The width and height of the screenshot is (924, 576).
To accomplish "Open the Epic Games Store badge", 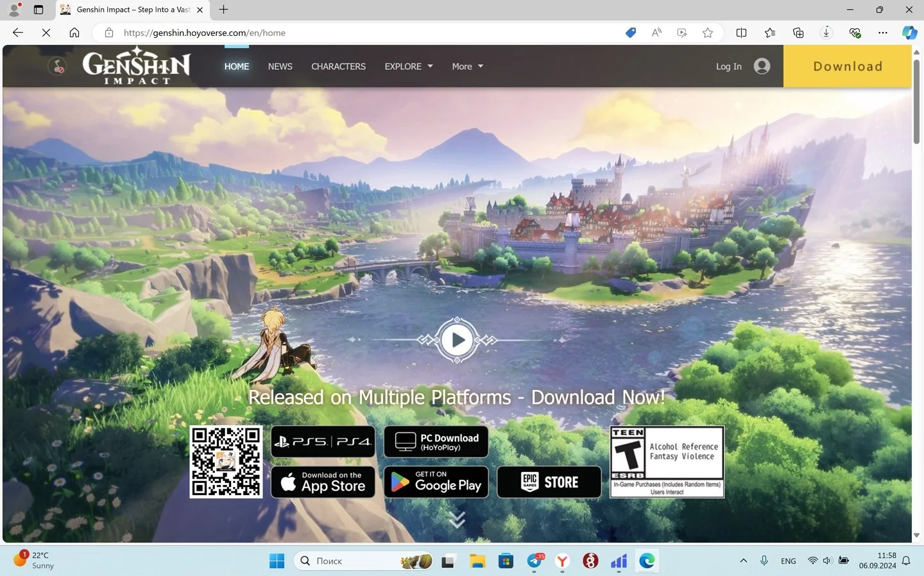I will coord(549,482).
